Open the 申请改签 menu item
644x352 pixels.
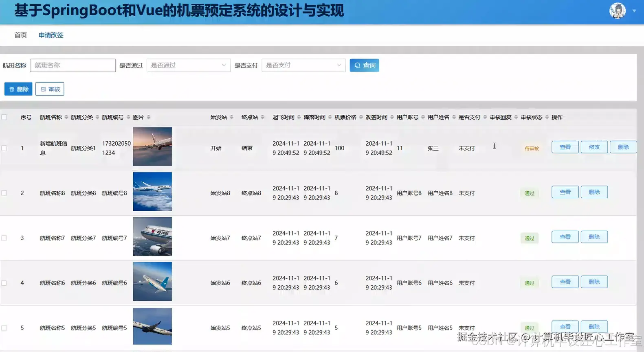[x=51, y=35]
